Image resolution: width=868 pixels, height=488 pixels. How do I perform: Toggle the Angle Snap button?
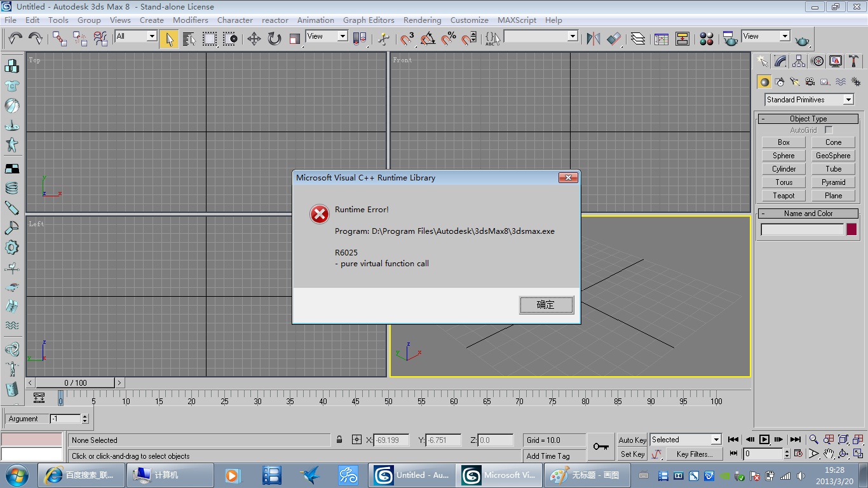(x=428, y=39)
